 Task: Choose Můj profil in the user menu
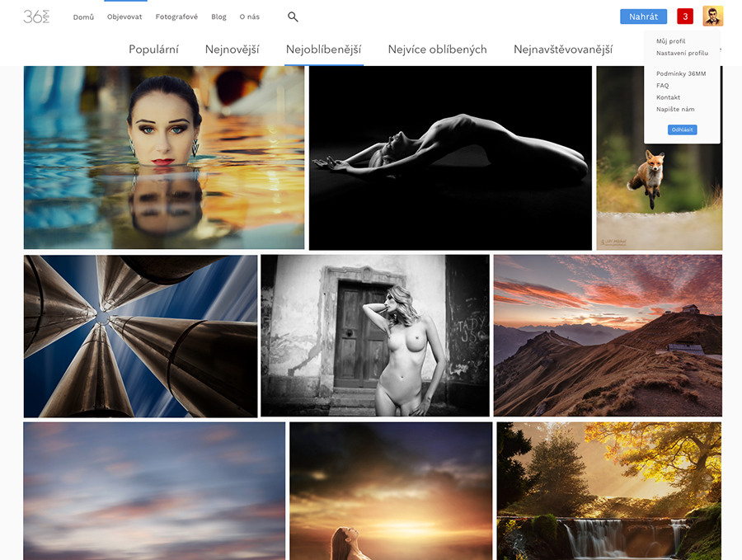coord(670,41)
